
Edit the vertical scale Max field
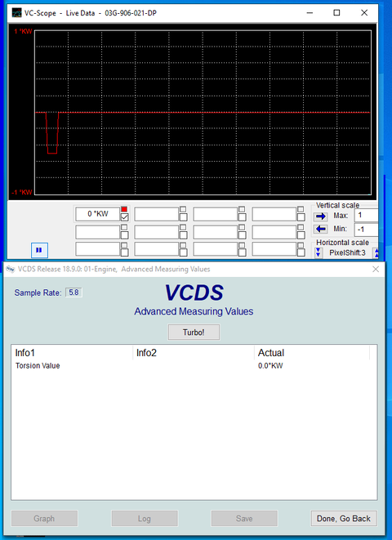[366, 216]
